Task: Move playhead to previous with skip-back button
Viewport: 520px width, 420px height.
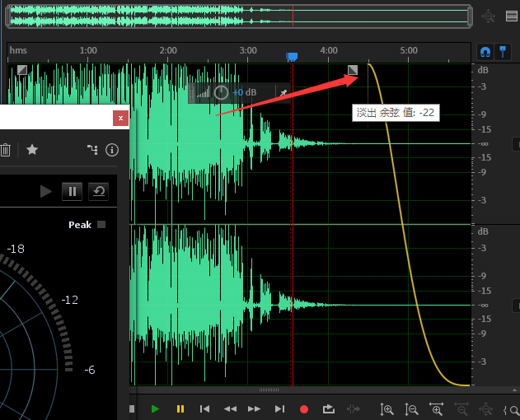Action: click(x=204, y=409)
